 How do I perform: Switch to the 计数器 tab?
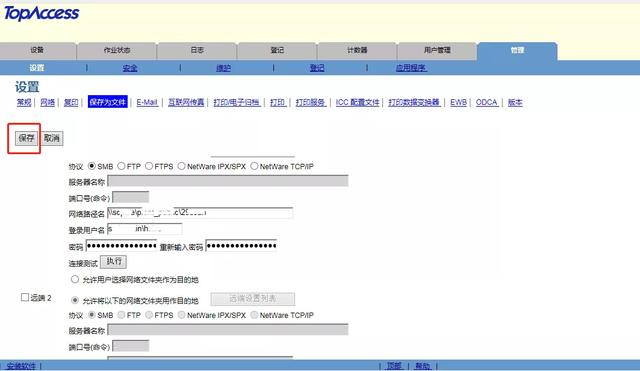357,50
